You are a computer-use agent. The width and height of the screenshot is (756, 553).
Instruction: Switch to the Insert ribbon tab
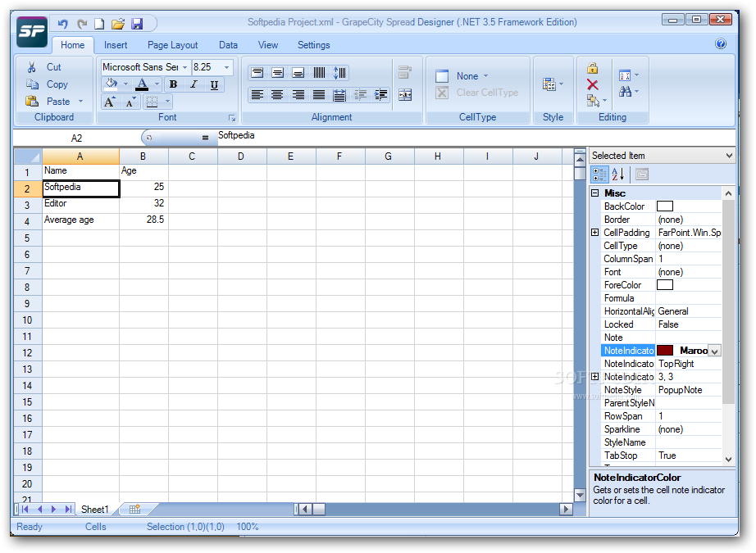pos(116,45)
